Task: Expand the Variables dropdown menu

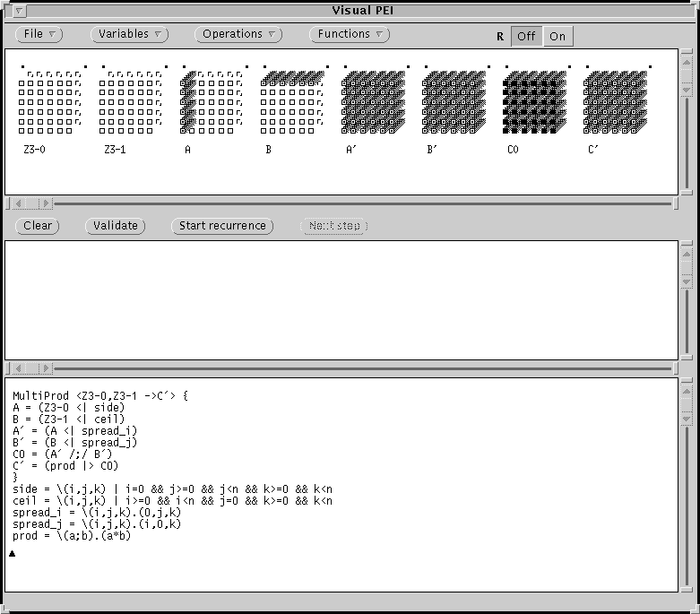Action: (x=130, y=34)
